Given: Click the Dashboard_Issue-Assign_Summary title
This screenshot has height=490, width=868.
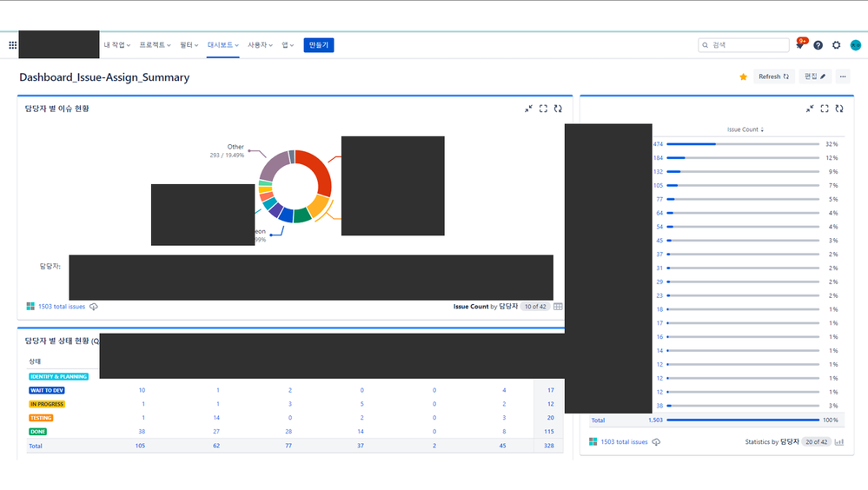Looking at the screenshot, I should (104, 77).
